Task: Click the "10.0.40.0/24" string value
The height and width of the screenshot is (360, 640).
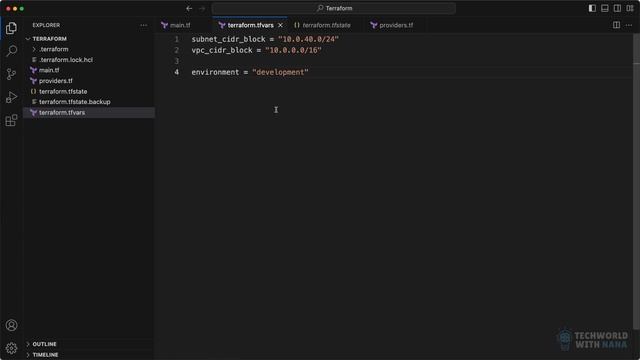Action: pyautogui.click(x=308, y=39)
